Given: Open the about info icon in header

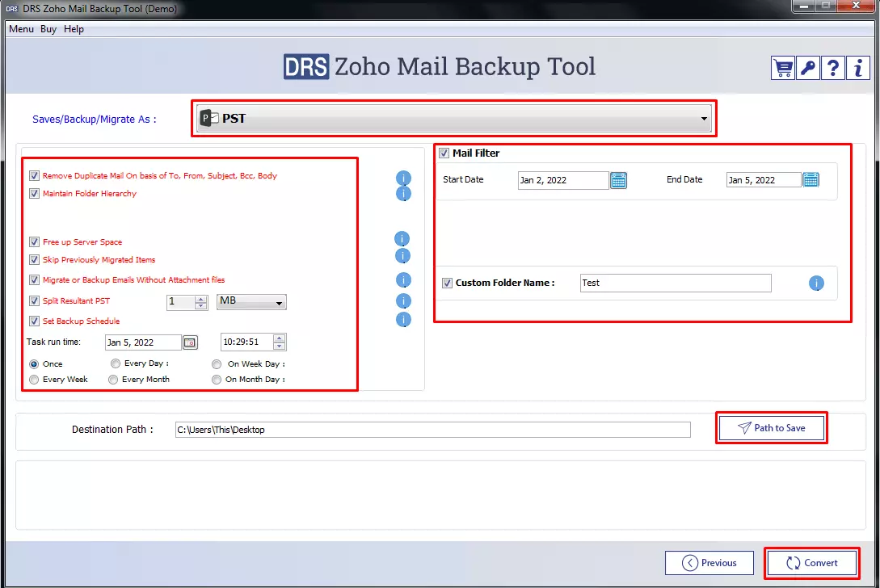Looking at the screenshot, I should coord(858,69).
